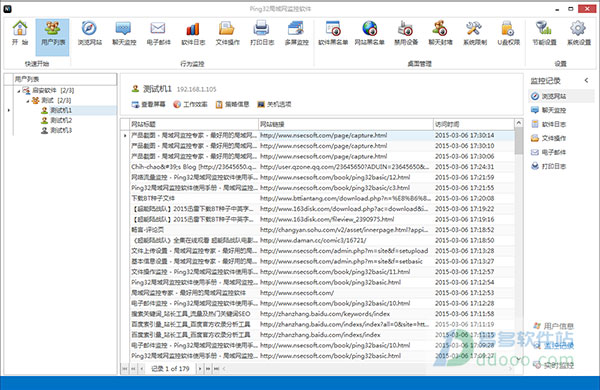The image size is (600, 390).
Task: Open U盘权限 USB drive icon
Action: (508, 33)
